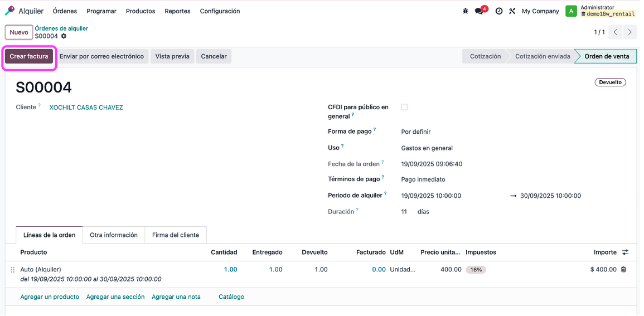The height and width of the screenshot is (316, 644).
Task: Open the Productos menu
Action: (141, 11)
